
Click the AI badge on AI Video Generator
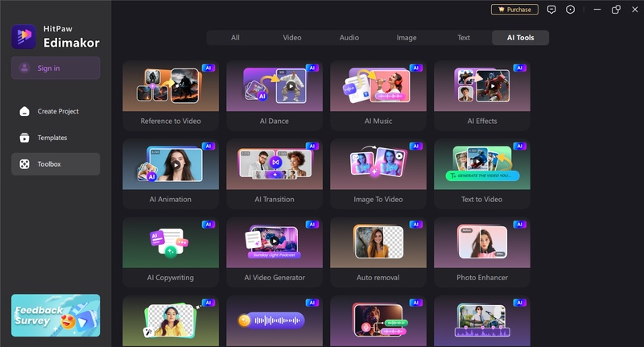(x=312, y=224)
